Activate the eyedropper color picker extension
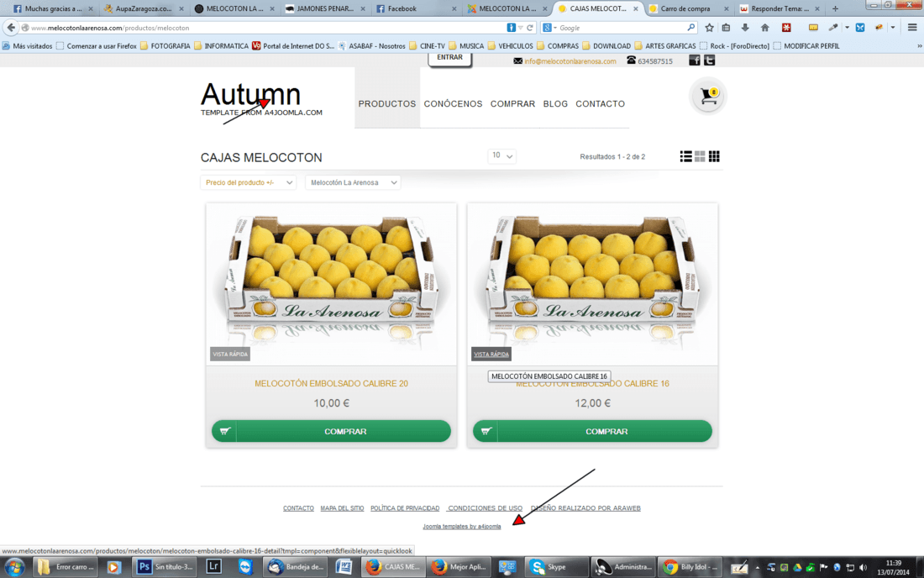 [x=833, y=28]
